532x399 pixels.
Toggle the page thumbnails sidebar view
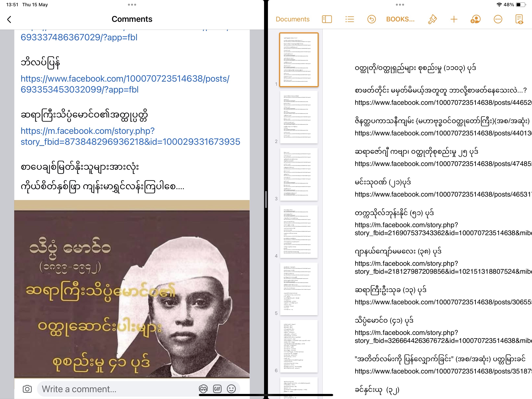pos(327,19)
